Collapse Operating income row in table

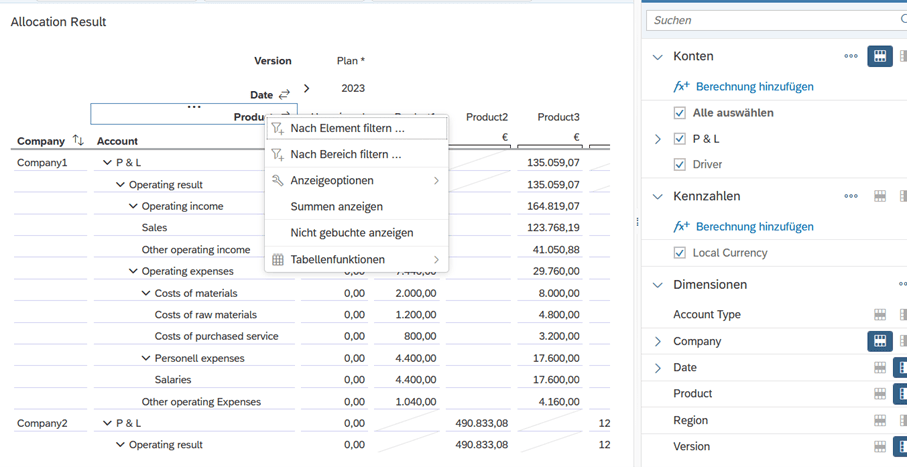[x=133, y=207]
